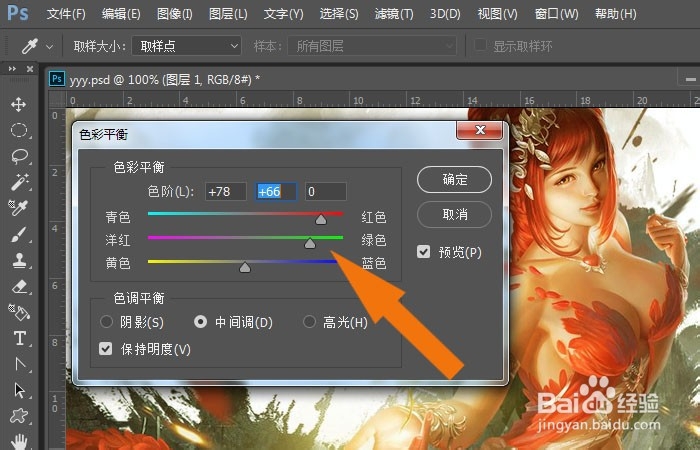The height and width of the screenshot is (450, 700).
Task: Select the 中间调(D) radio button
Action: 200,321
